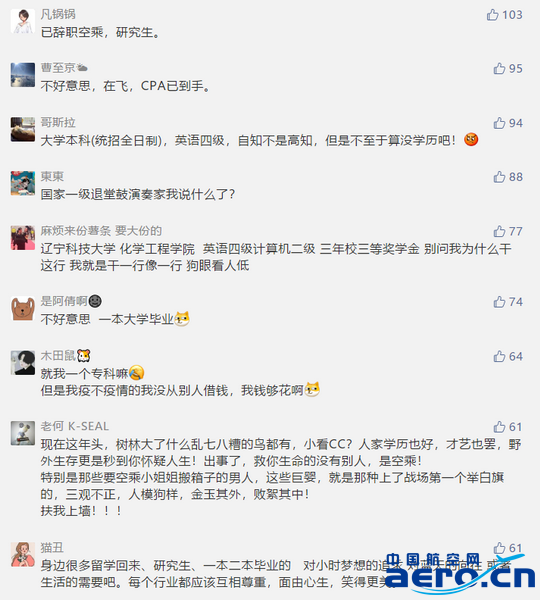The image size is (540, 600).
Task: Select the angry emoji in 哥斯拉's comment
Action: (471, 140)
